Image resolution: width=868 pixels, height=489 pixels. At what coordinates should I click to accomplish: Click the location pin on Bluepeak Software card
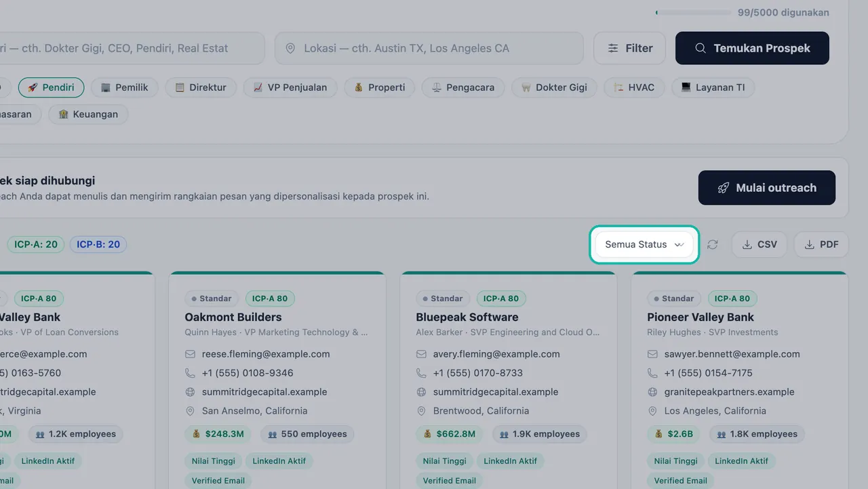click(421, 411)
